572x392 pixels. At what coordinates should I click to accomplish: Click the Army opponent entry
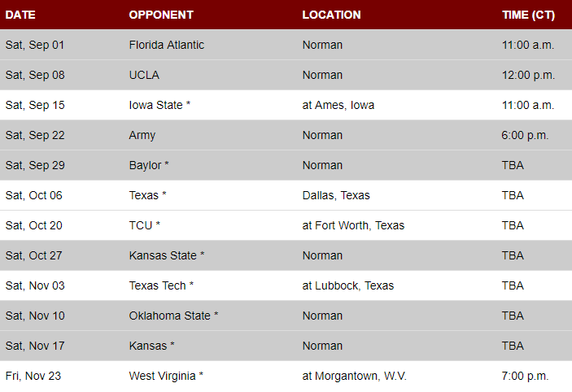coord(142,135)
